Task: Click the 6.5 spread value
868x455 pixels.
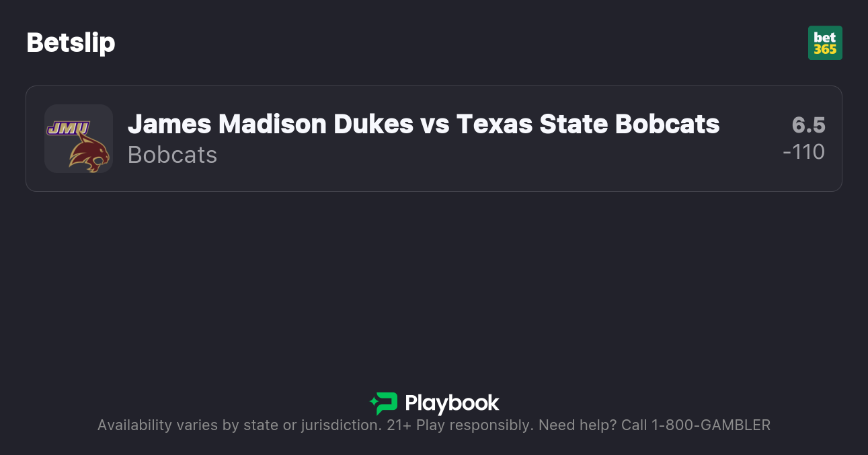Action: [x=808, y=125]
